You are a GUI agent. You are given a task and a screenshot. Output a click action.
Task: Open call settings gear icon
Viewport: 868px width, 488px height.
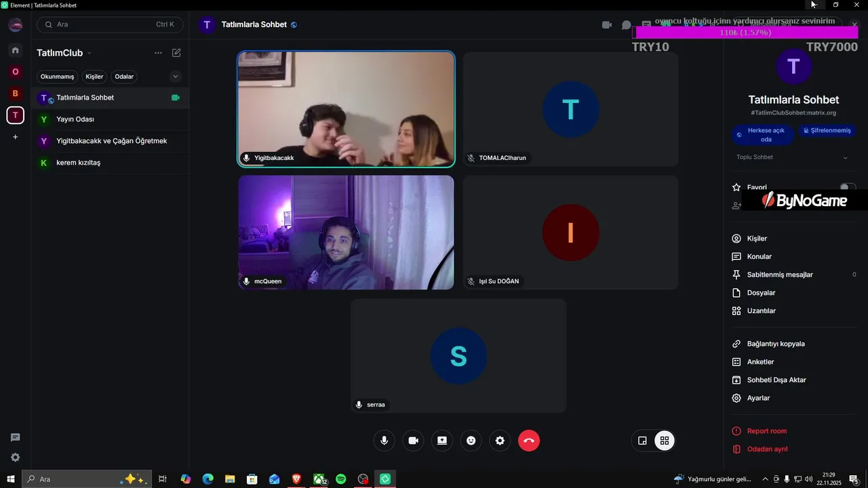(500, 441)
